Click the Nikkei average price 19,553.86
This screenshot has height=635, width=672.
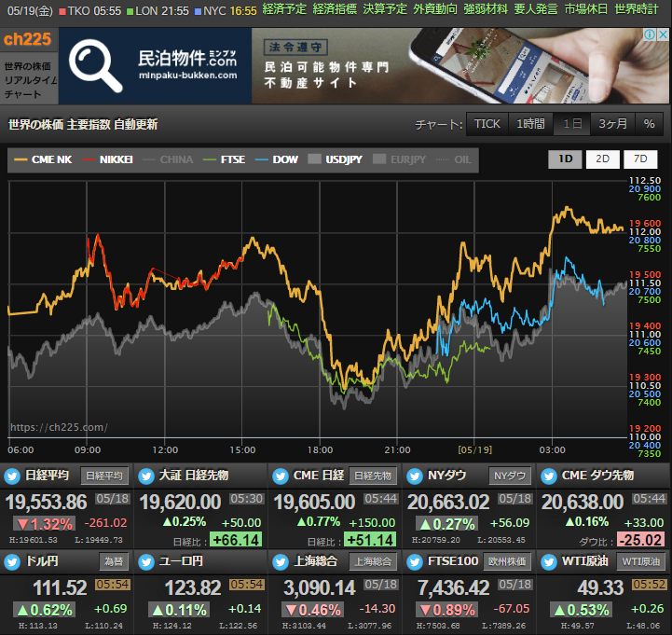pyautogui.click(x=47, y=502)
